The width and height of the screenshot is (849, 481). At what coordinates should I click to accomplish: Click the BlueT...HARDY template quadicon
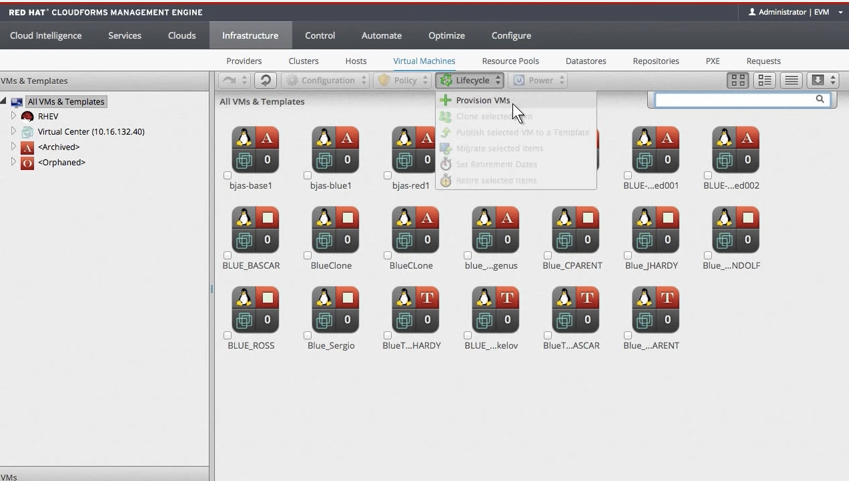[416, 310]
